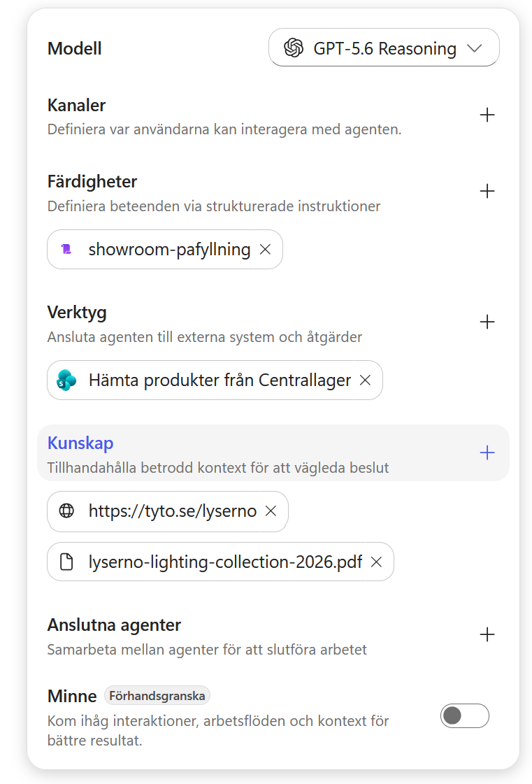
Task: Add knowledge with Kunskap plus icon
Action: click(x=487, y=452)
